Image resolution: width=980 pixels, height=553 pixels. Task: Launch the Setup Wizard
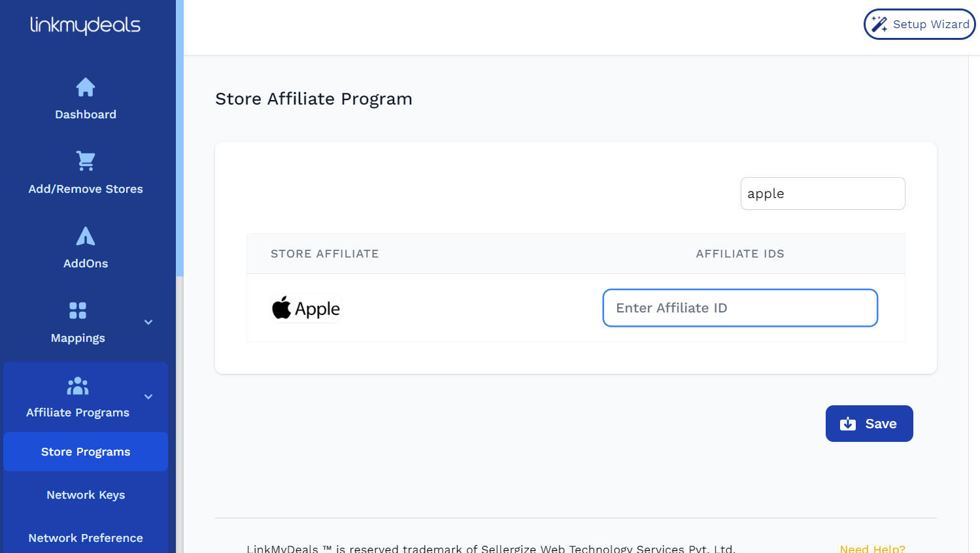(919, 24)
